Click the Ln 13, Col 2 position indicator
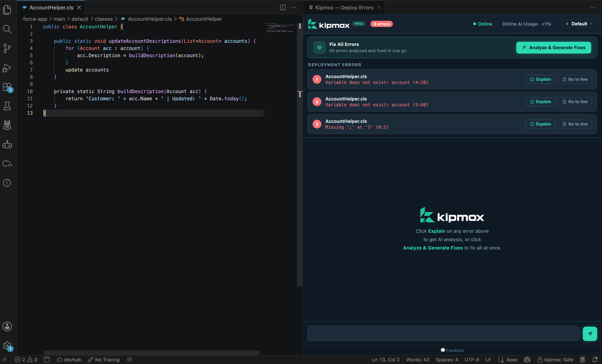 click(x=386, y=360)
